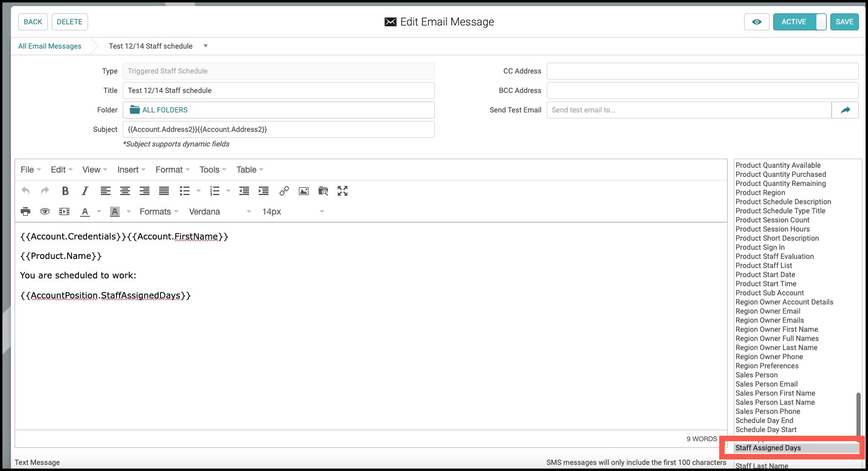The width and height of the screenshot is (868, 471).
Task: Preview the editor content
Action: (45, 211)
